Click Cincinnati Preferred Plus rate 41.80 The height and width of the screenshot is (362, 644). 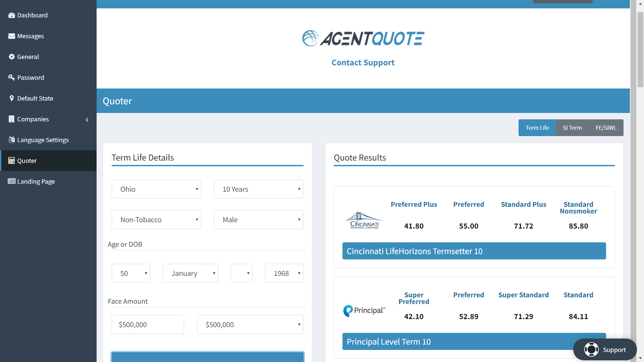414,226
